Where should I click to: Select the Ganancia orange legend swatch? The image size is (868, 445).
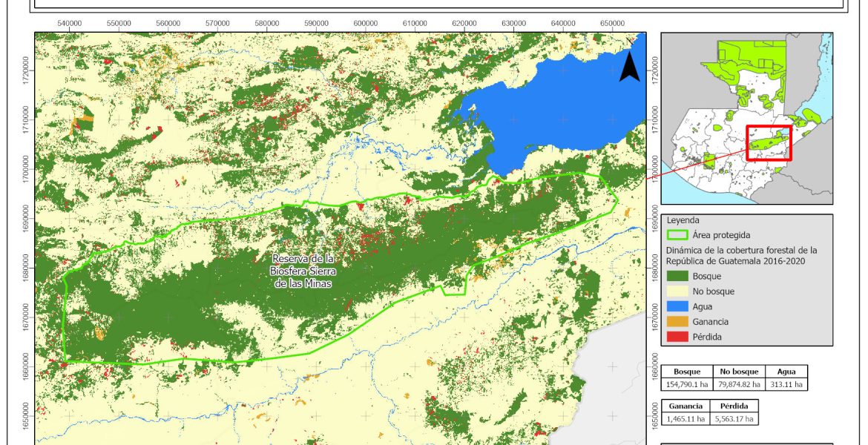(677, 322)
